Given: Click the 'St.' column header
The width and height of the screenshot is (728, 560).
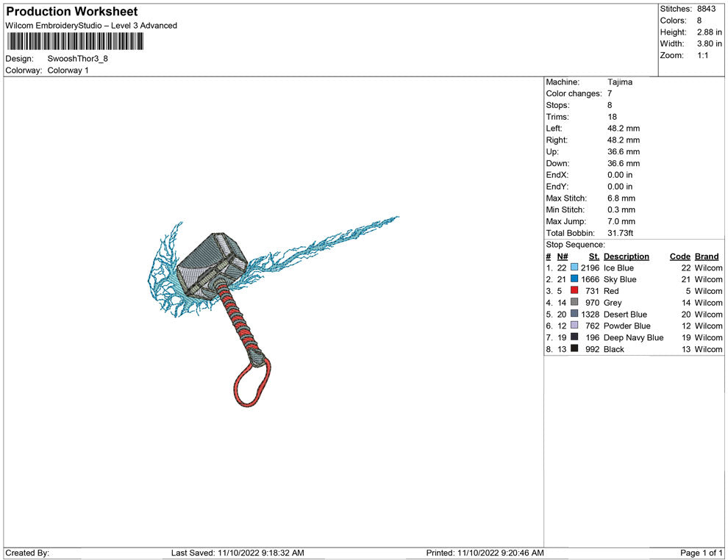Looking at the screenshot, I should click(594, 256).
